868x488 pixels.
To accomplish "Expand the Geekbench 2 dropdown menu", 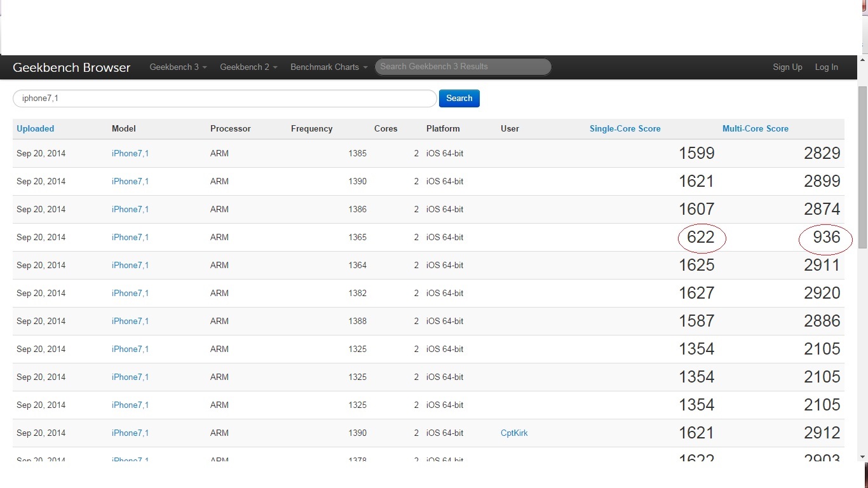I will pos(248,67).
